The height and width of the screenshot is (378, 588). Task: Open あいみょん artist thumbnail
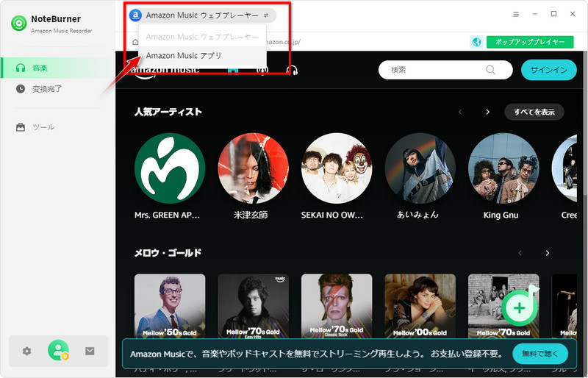(x=420, y=168)
